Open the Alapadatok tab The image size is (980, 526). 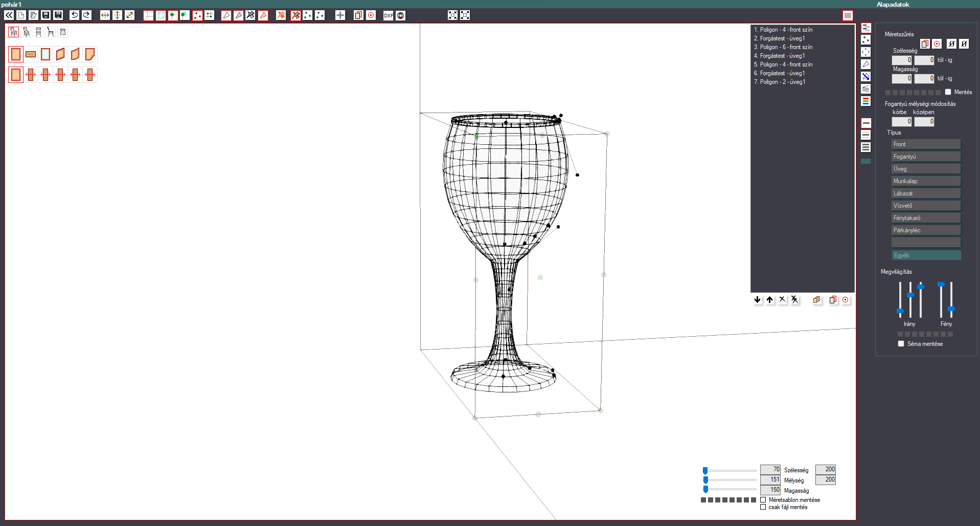click(x=893, y=5)
